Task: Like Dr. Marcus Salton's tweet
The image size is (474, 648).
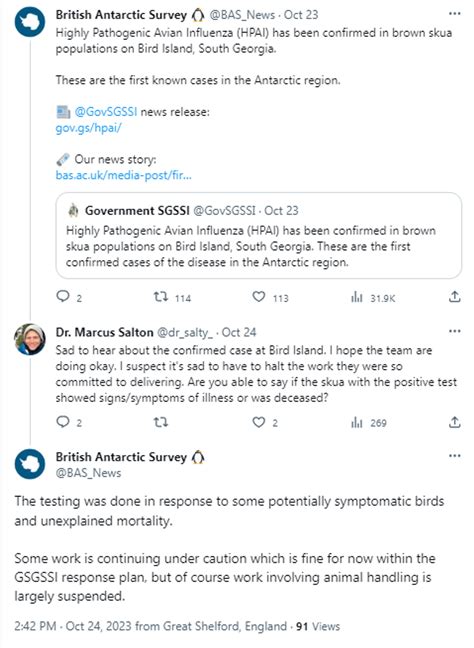Action: point(259,422)
